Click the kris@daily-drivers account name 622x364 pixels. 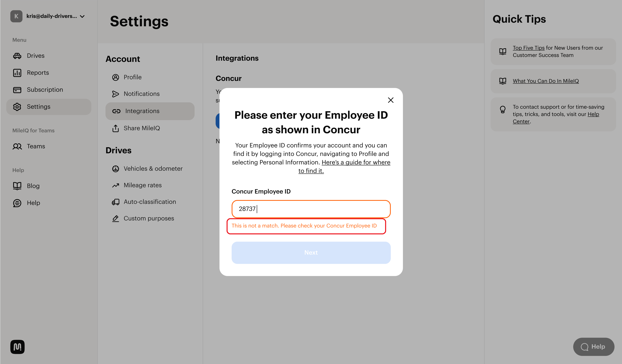pos(52,16)
